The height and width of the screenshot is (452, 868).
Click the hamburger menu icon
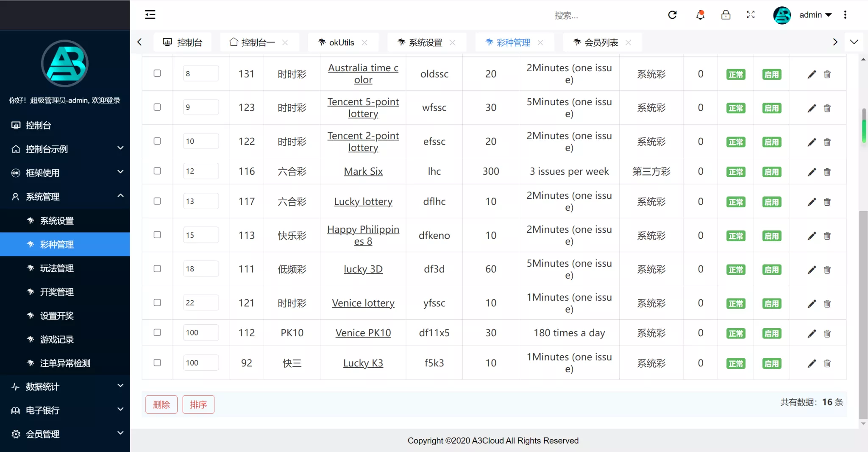[x=150, y=14]
